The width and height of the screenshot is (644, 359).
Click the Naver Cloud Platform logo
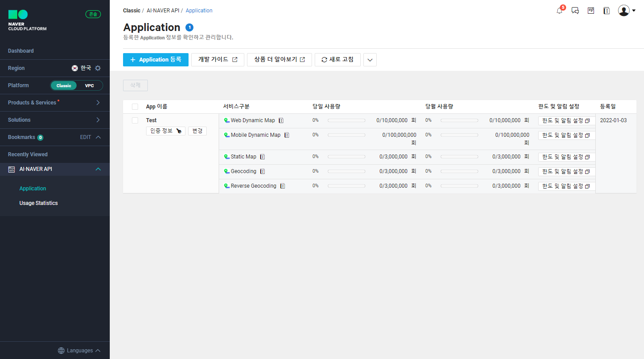coord(27,20)
